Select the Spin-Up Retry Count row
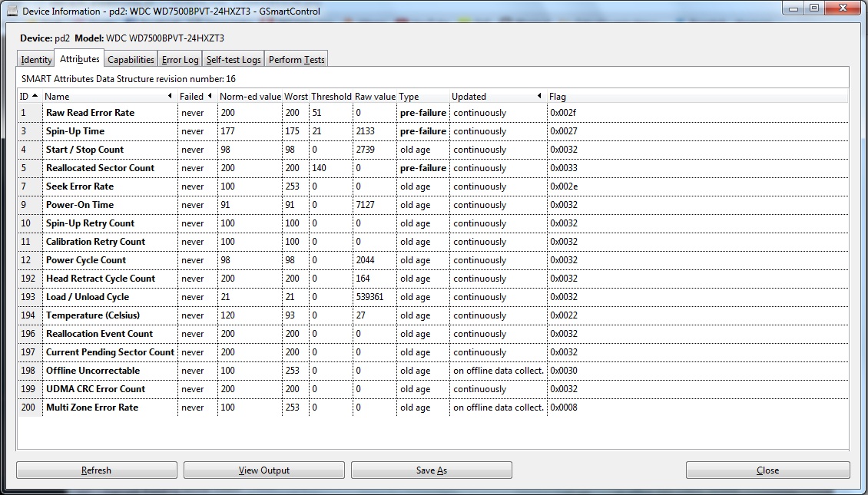The width and height of the screenshot is (868, 495). point(433,223)
